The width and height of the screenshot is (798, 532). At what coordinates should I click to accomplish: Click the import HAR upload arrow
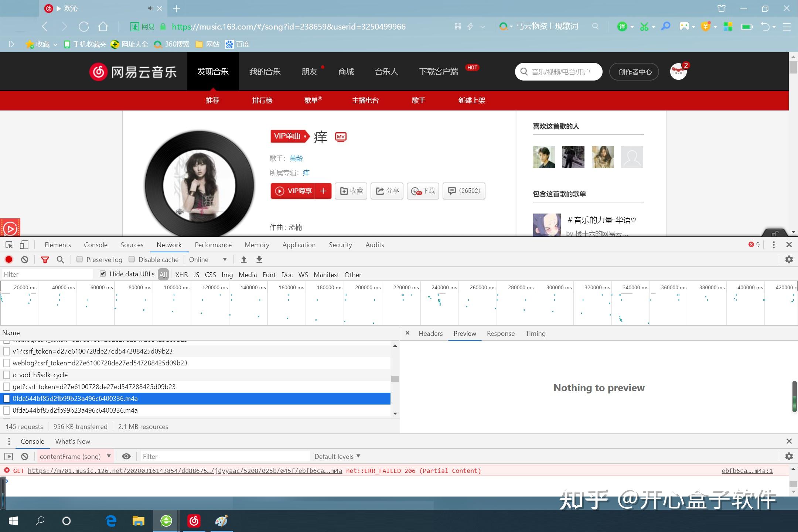pos(244,260)
